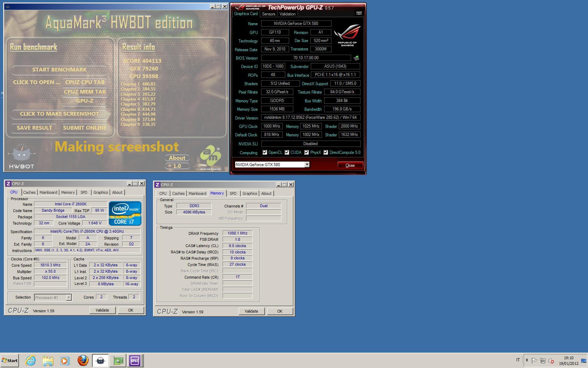Click SAVE RESULT in AquaMark
Viewport: 588px width, 368px height.
click(x=34, y=128)
